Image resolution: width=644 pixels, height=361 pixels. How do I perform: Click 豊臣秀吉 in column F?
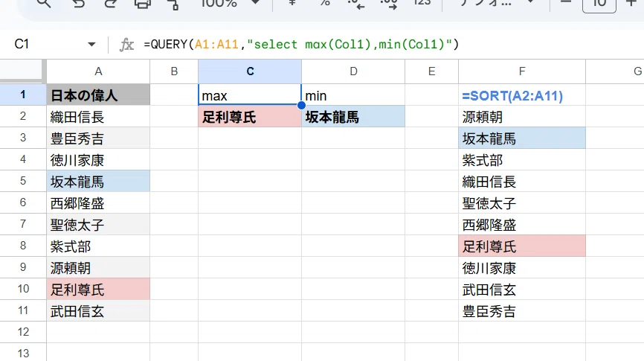[522, 311]
